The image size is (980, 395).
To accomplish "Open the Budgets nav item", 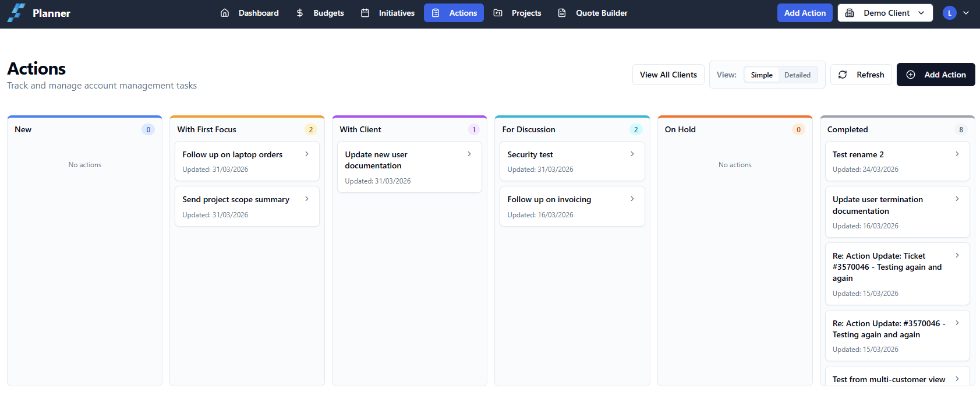I will click(x=320, y=13).
